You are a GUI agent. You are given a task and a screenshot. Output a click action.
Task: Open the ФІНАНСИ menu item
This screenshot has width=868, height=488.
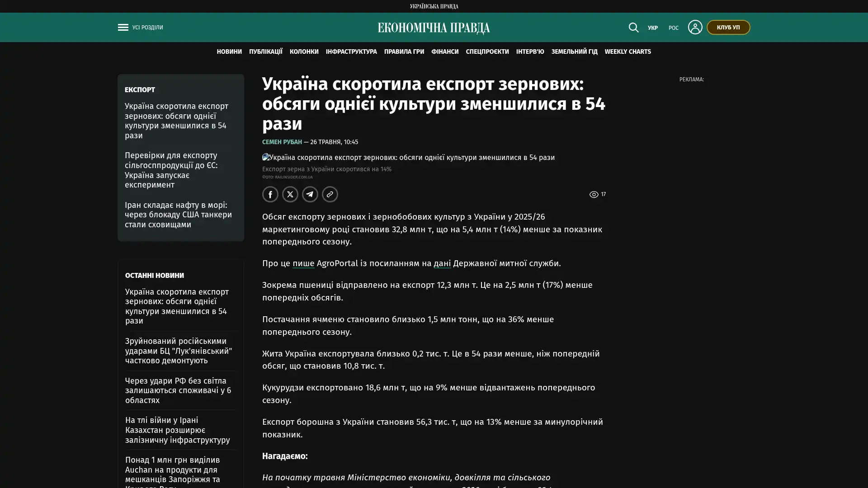coord(445,52)
